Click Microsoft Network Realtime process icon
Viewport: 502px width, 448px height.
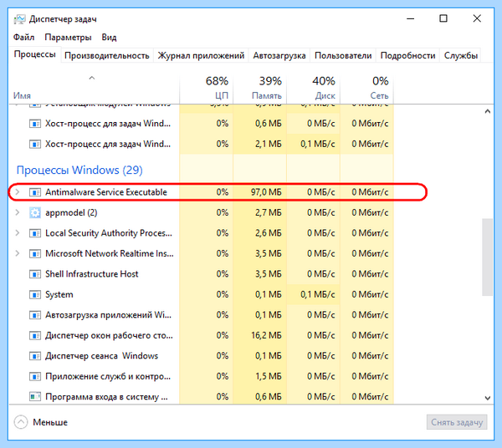(35, 253)
